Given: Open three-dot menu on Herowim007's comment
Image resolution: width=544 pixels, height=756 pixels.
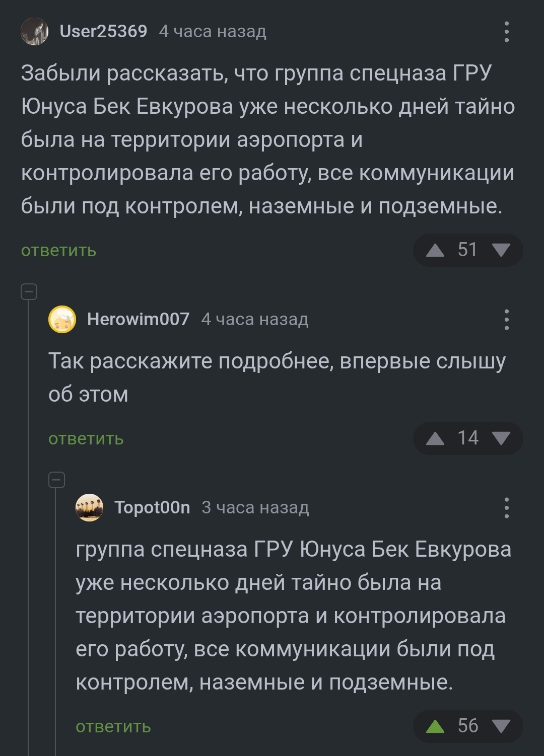Looking at the screenshot, I should pos(506,320).
